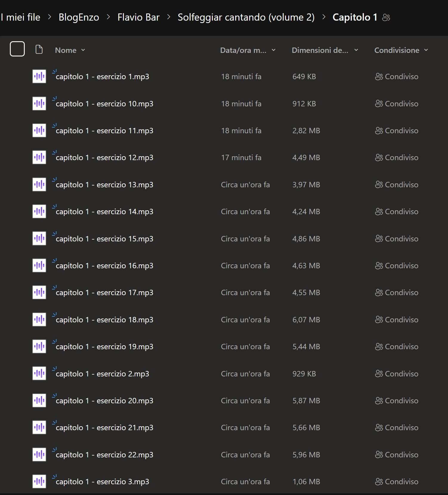Click audio icon beside esercizio 3.mp3
The height and width of the screenshot is (495, 448).
pos(39,482)
